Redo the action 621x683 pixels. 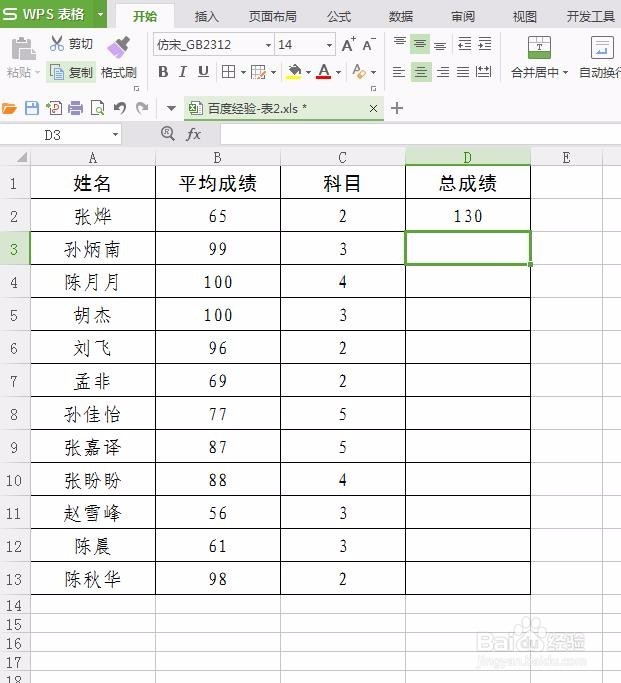(142, 108)
